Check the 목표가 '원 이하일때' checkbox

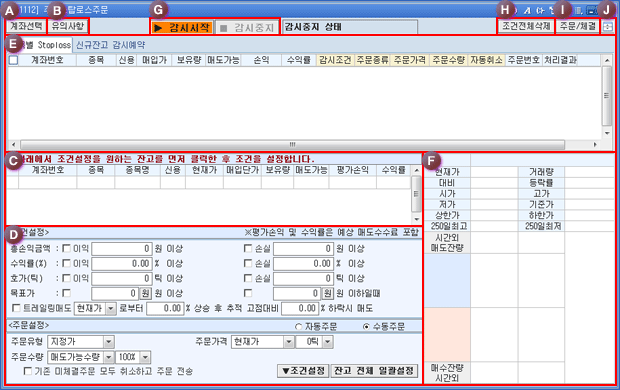click(248, 293)
